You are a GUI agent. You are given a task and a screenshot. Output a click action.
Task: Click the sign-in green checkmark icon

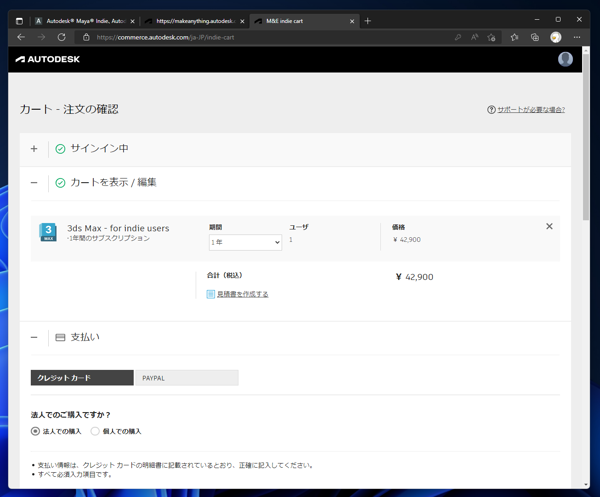click(60, 149)
